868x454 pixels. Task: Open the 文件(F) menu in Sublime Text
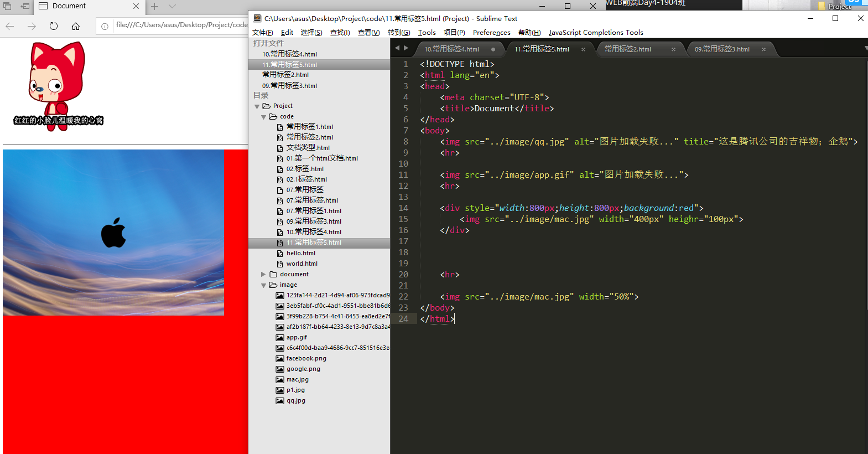point(262,33)
